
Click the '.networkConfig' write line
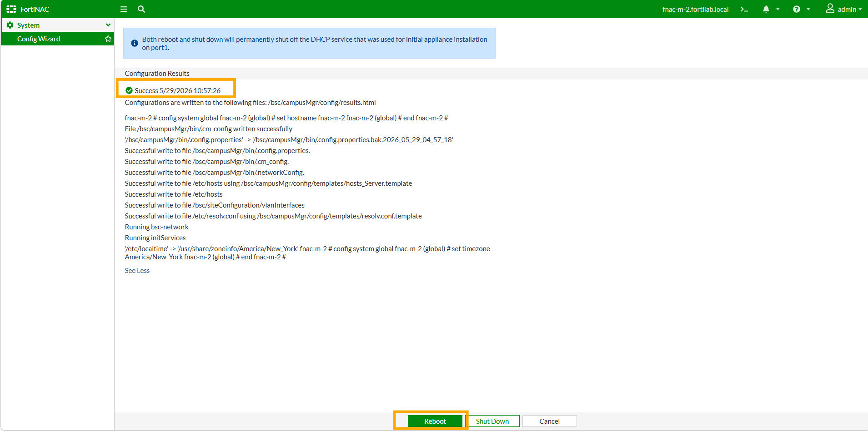tap(215, 173)
